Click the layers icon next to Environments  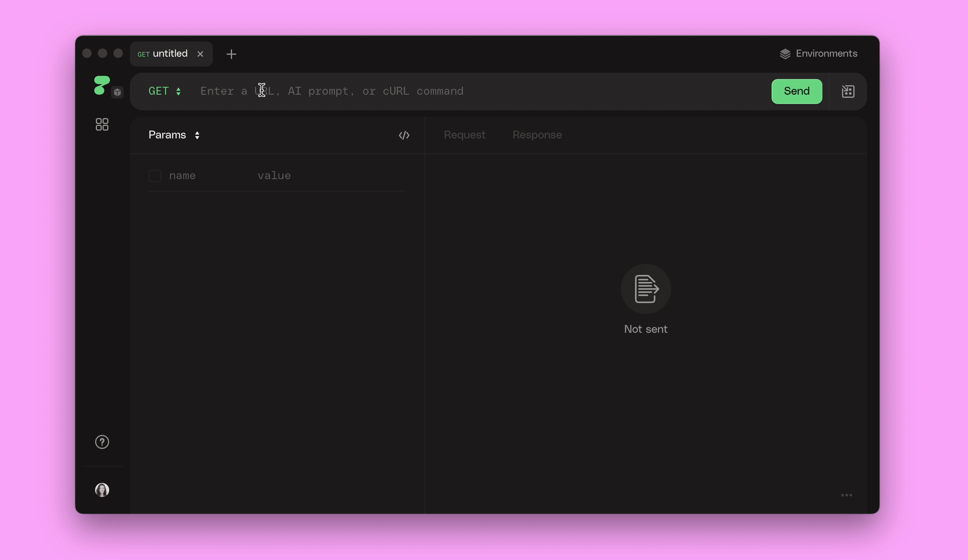pyautogui.click(x=785, y=54)
